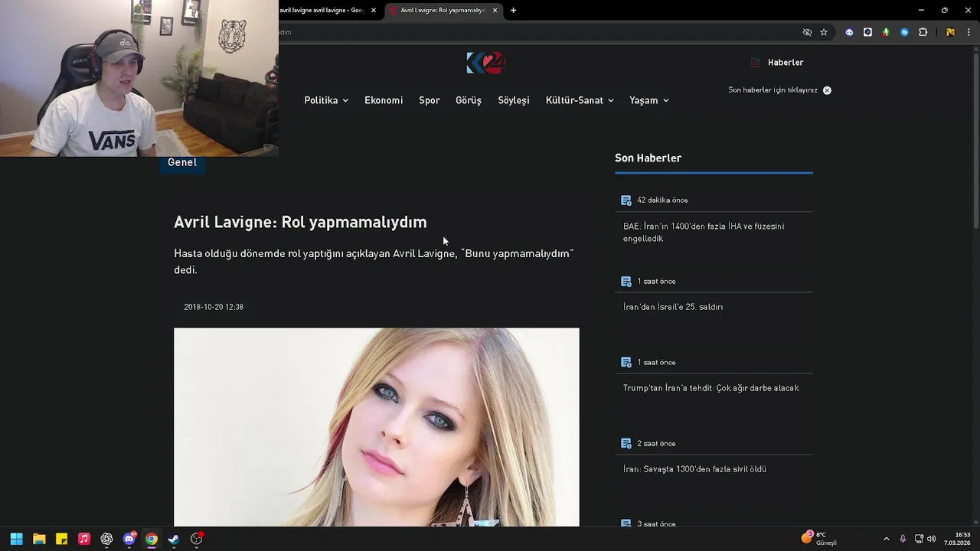The height and width of the screenshot is (551, 980).
Task: Click the article title 'Avril Lavigne: Rol yapmamalıydım'
Action: click(300, 222)
